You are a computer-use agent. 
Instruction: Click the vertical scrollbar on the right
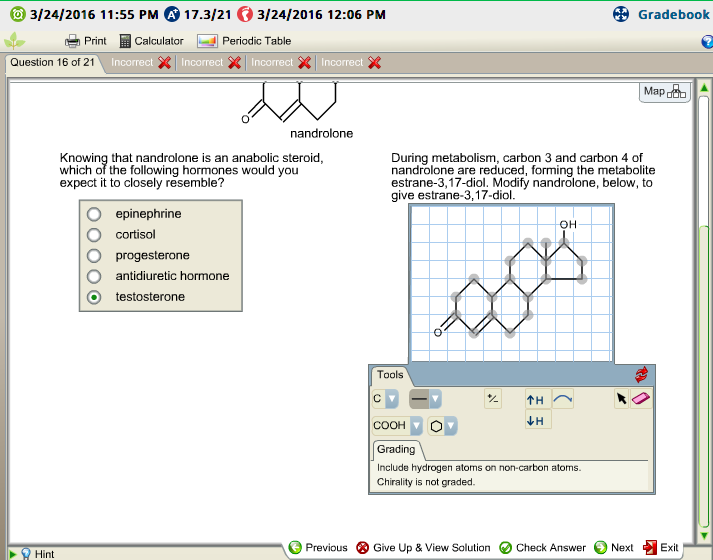[704, 300]
